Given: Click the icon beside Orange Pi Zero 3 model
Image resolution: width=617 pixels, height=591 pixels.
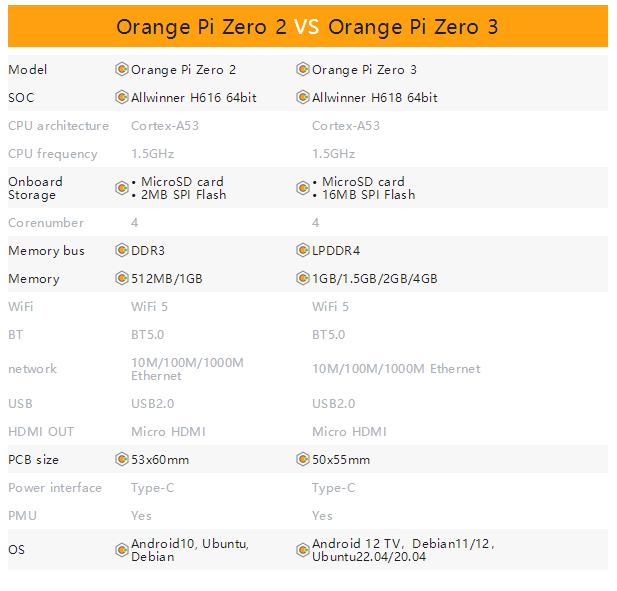Looking at the screenshot, I should click(x=303, y=69).
